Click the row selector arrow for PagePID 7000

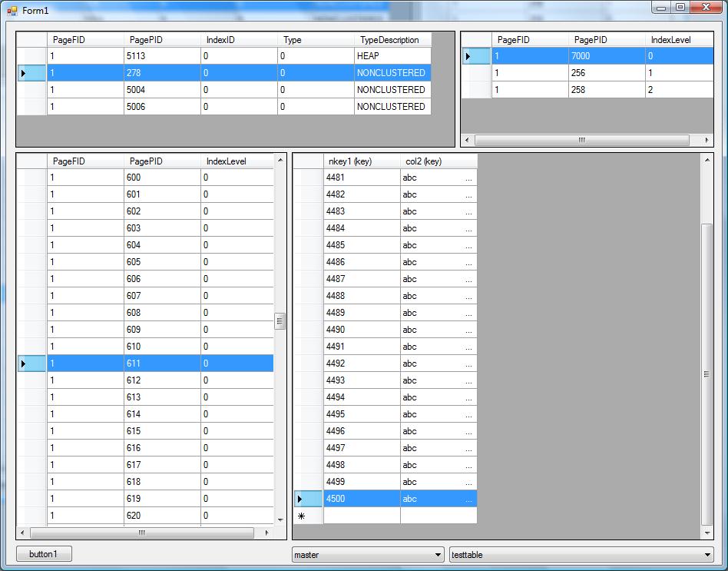(475, 56)
